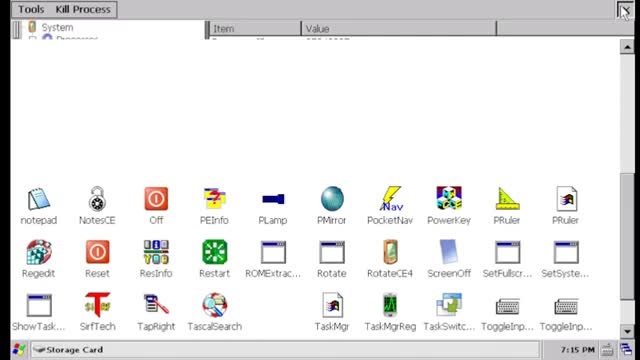Open the PMirror sphere icon
This screenshot has height=360, width=640.
(332, 199)
